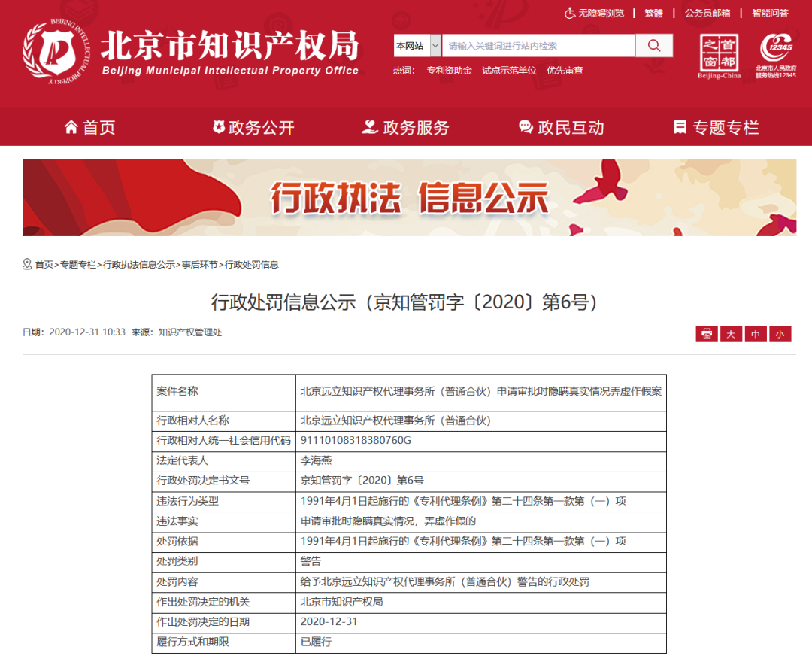Viewport: 812px width, 671px height.
Task: Click the badge icon beside 政务公开
Action: (x=219, y=126)
